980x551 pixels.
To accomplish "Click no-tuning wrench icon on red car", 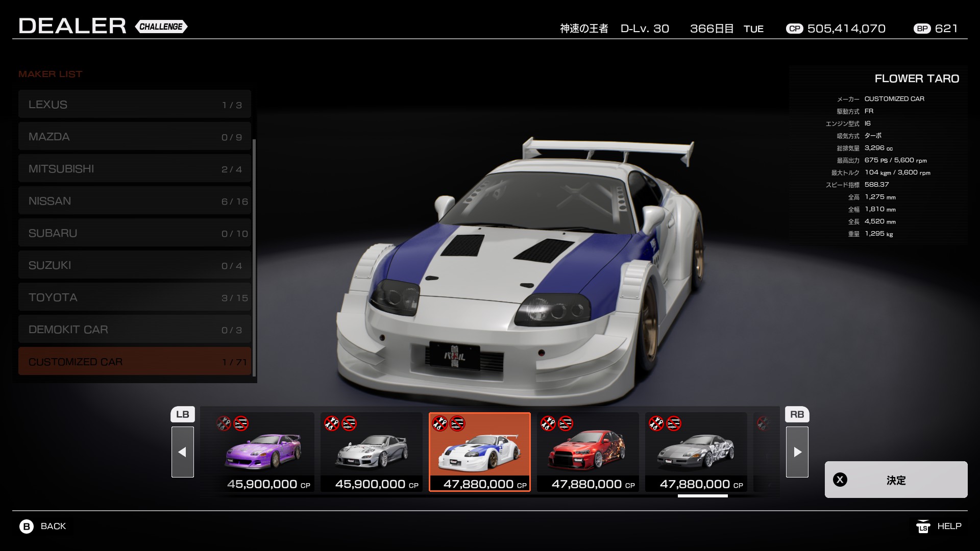I will pyautogui.click(x=548, y=423).
